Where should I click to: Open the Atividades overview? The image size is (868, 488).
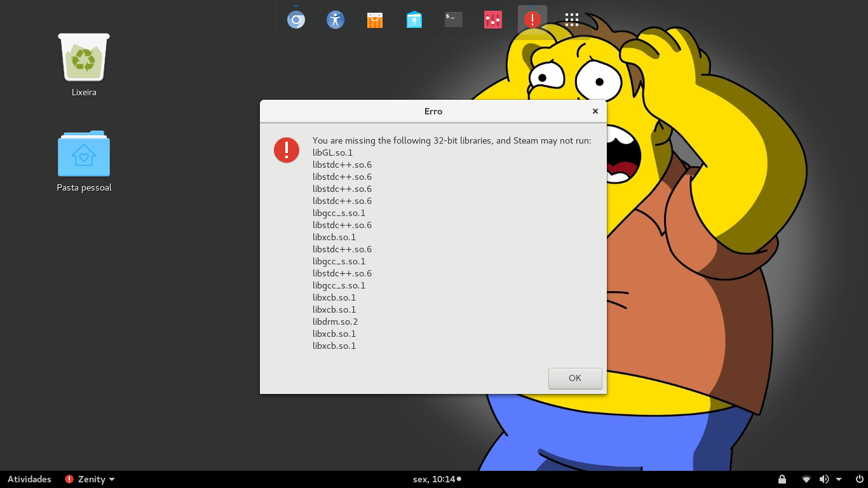29,479
